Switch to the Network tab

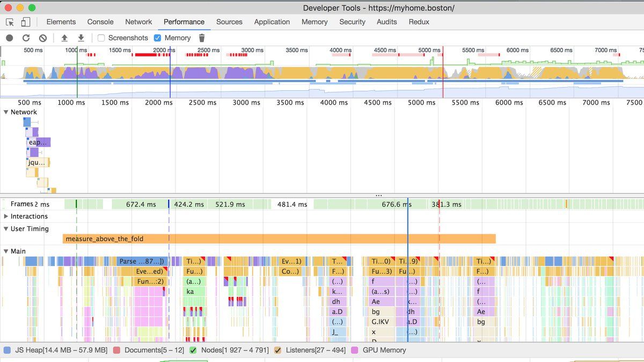point(138,22)
